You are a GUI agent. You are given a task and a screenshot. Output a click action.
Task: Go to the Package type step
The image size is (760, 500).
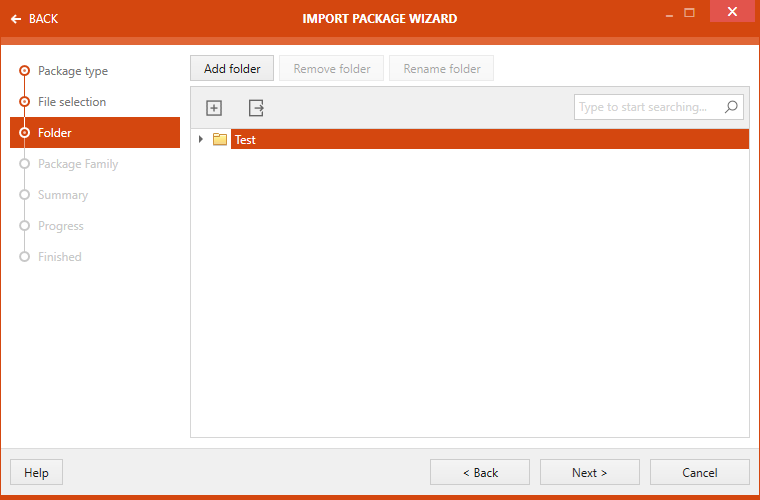click(x=73, y=71)
